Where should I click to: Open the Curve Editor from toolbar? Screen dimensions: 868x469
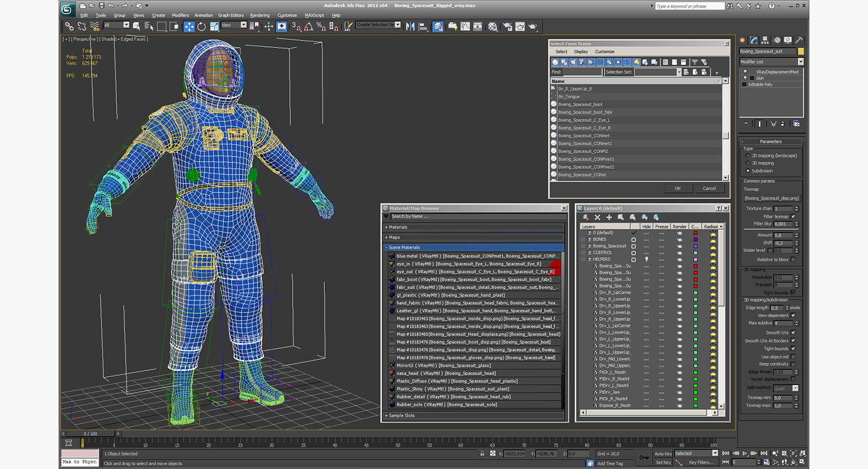[x=465, y=26]
